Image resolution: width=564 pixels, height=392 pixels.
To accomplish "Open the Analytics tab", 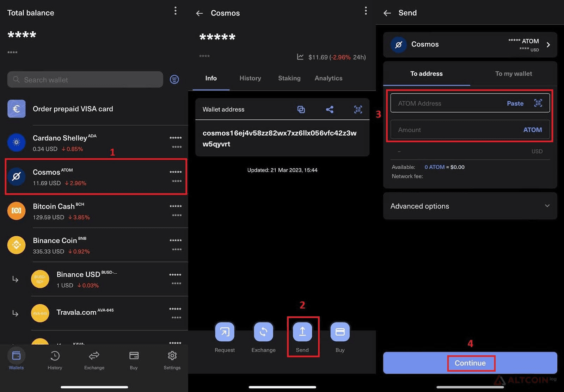I will (329, 78).
